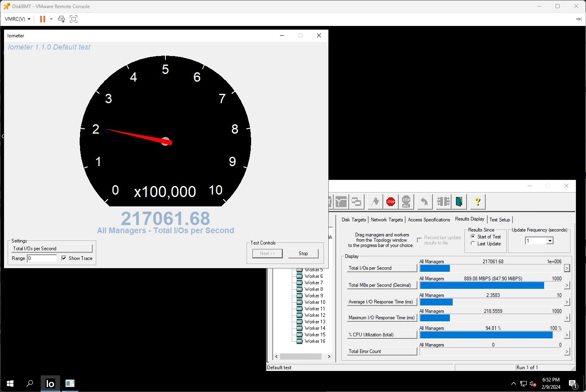Enter full screen mode in VMRC toolbar
Viewport: 586px width, 392px height.
coord(74,19)
